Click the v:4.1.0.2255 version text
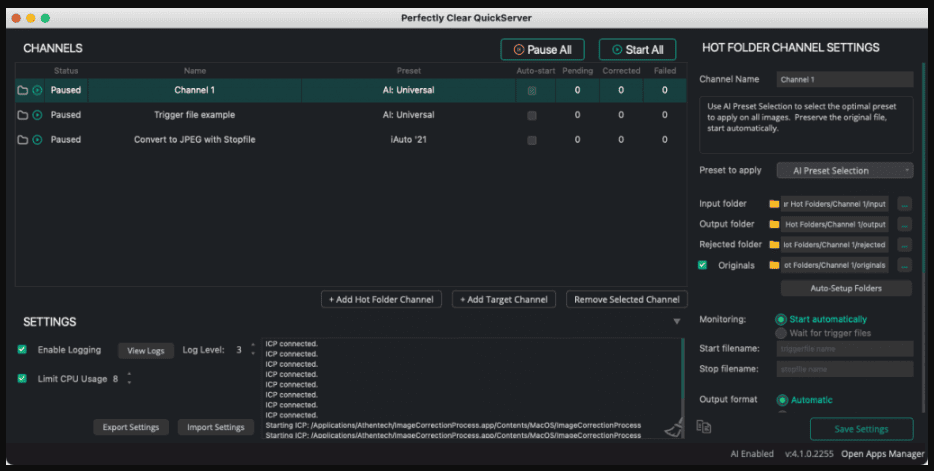Viewport: 934px width, 471px height. [809, 454]
